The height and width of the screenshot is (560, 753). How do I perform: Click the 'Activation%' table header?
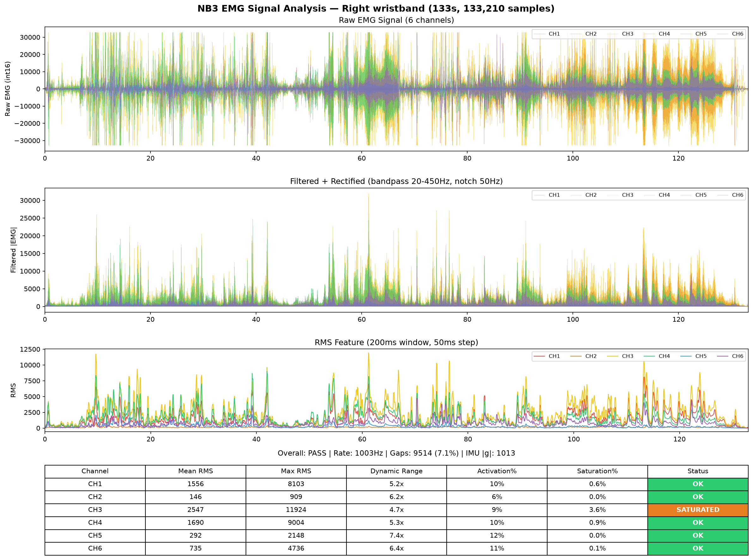[497, 471]
